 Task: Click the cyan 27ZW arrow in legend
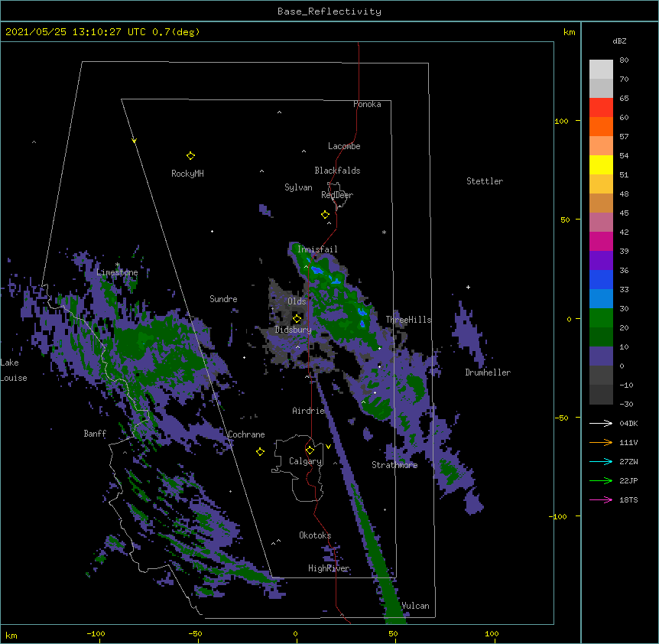(601, 461)
